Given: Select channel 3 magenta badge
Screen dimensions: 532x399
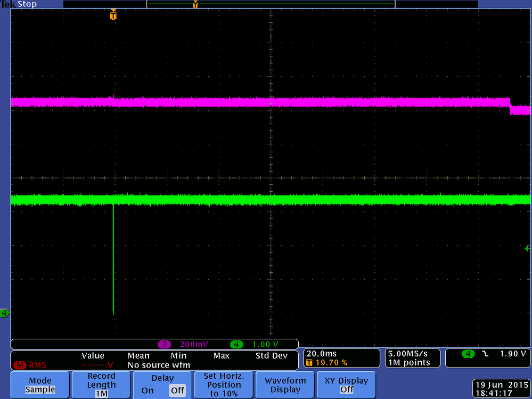Looking at the screenshot, I should [164, 344].
